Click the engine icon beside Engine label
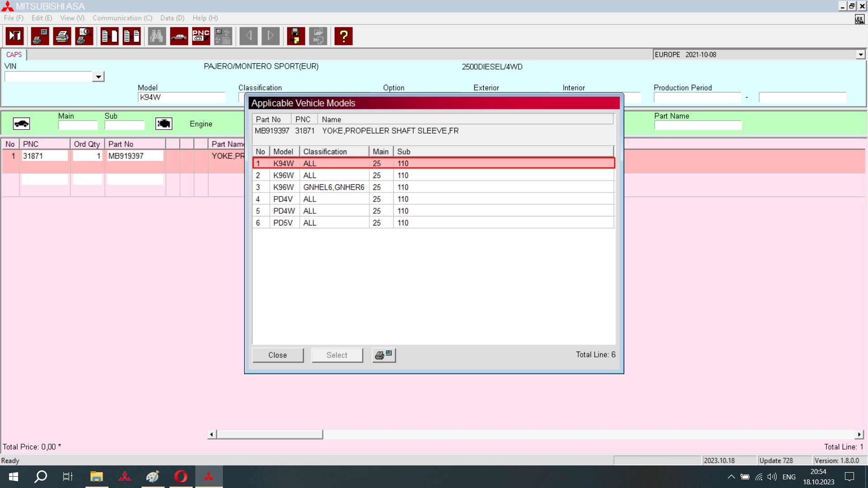 pos(164,124)
